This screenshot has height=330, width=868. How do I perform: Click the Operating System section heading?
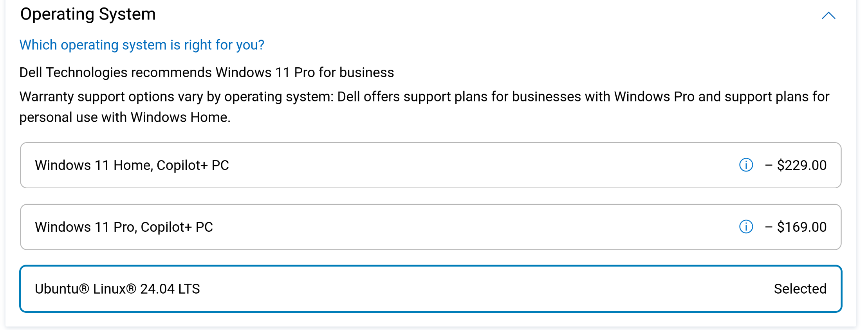[x=88, y=14]
